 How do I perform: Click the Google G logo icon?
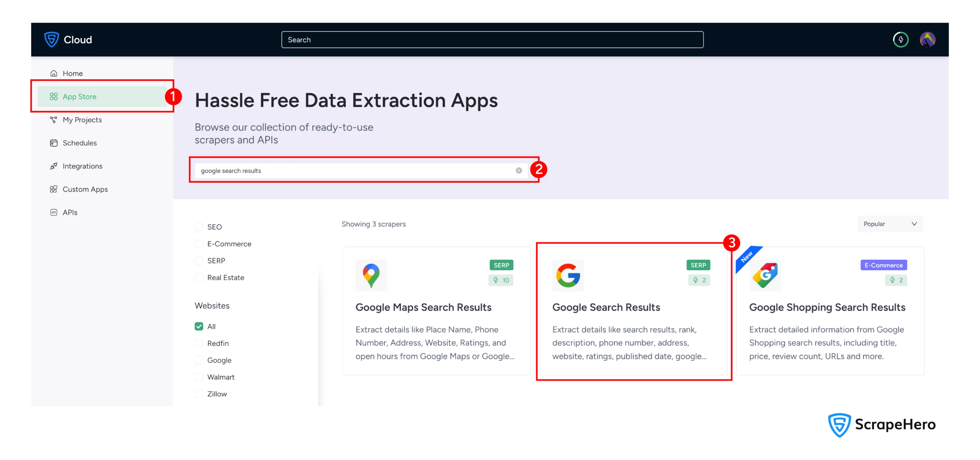(x=568, y=275)
